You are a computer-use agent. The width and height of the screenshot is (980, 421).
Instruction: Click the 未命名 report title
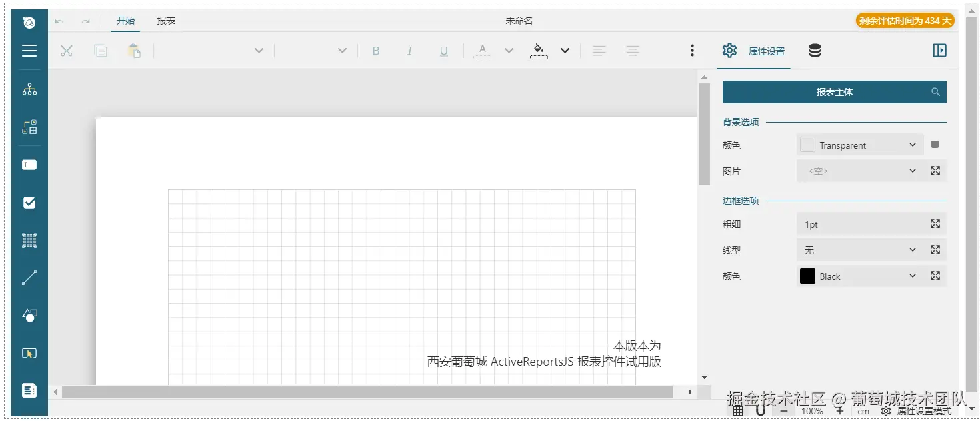coord(519,21)
